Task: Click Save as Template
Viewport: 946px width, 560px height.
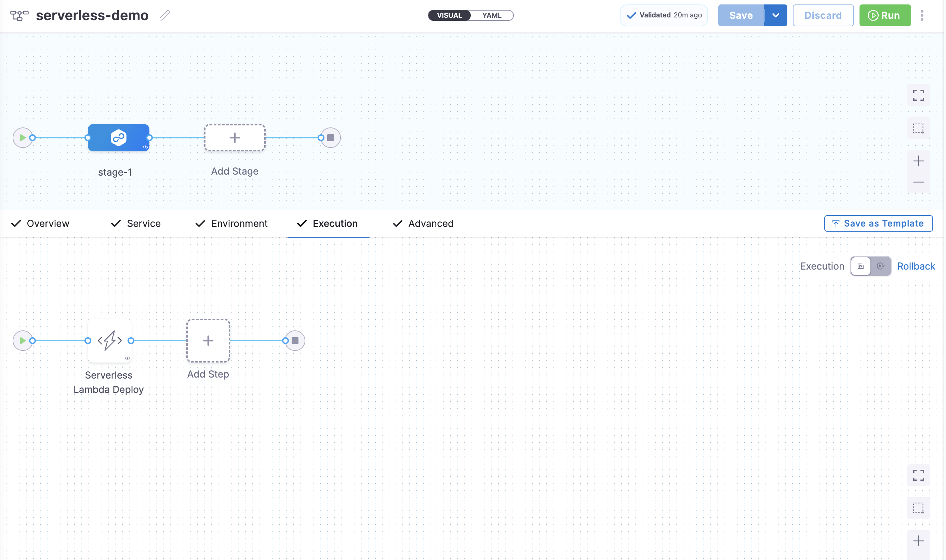Action: (x=878, y=224)
